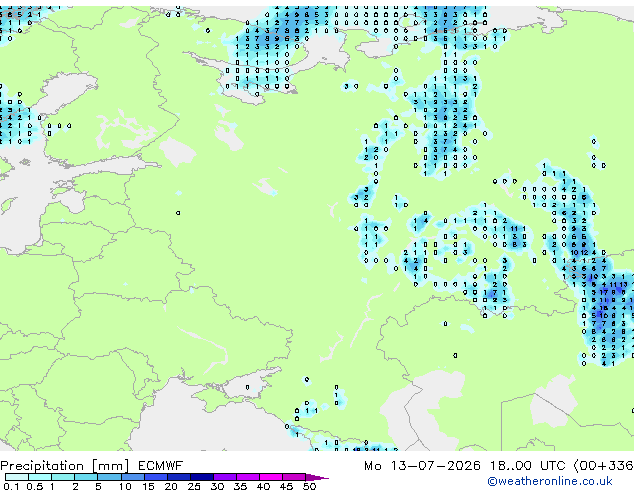Click the '30' legend scale value
Viewport: 634px width, 490px height.
pyautogui.click(x=217, y=486)
